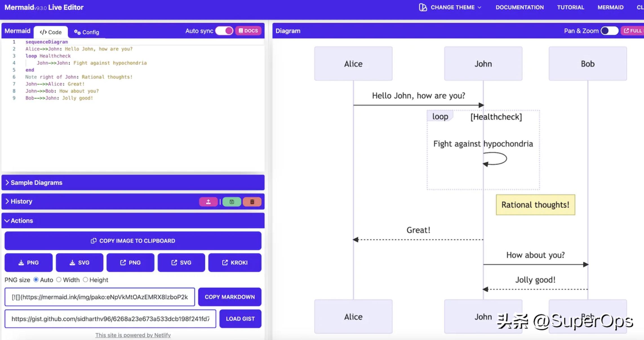
Task: Click the gist URL input field
Action: tap(110, 319)
